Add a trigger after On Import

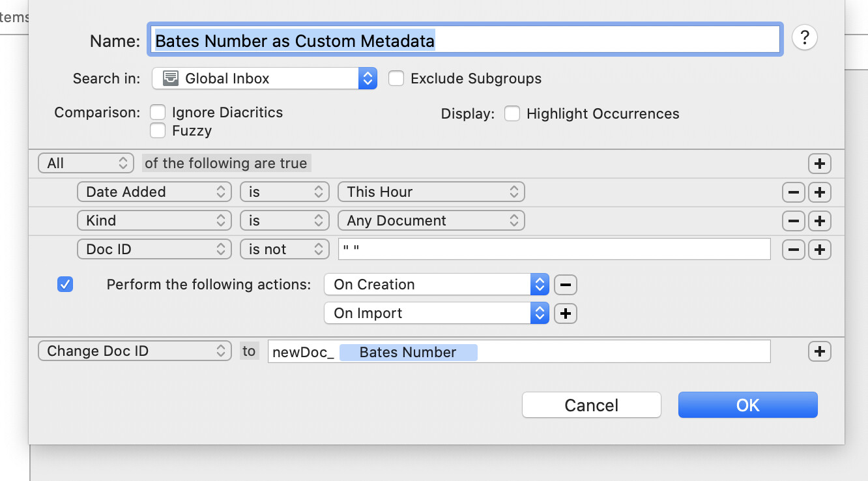(x=565, y=313)
